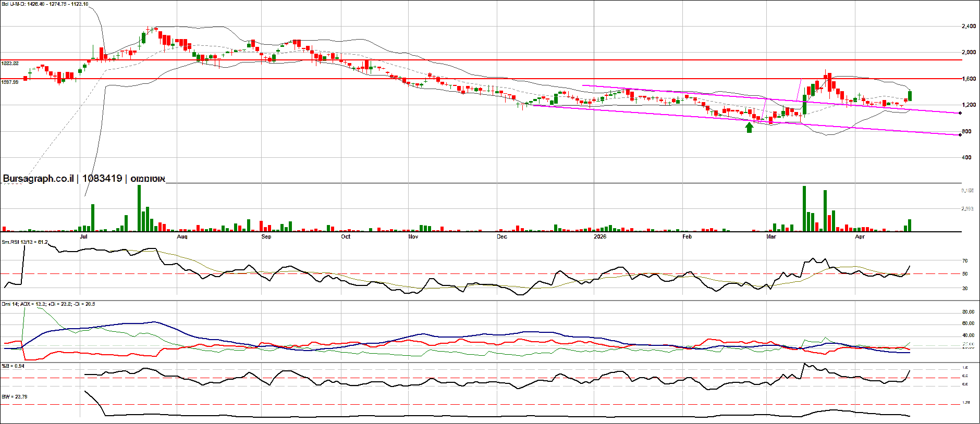Click the latest green candlestick in April

[910, 96]
